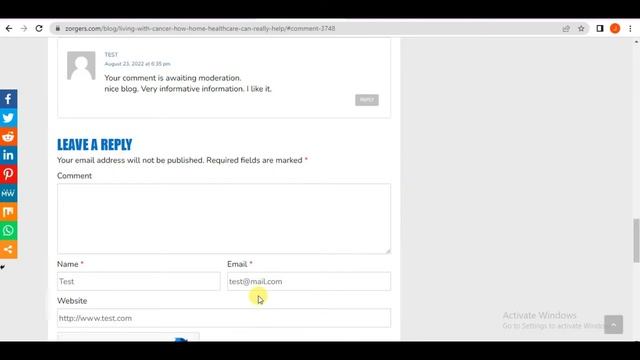Click the 'Comment' field label
Image resolution: width=640 pixels, height=360 pixels.
74,176
